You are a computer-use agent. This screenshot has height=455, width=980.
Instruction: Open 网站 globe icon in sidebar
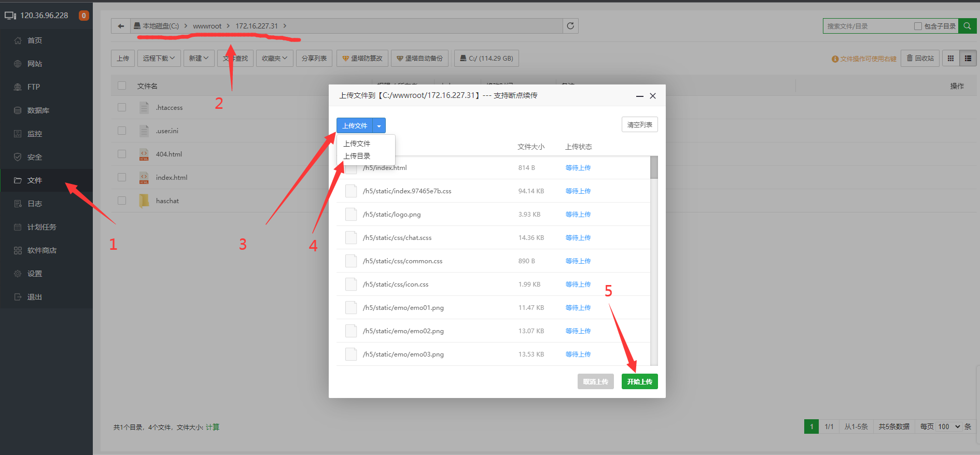pyautogui.click(x=18, y=64)
